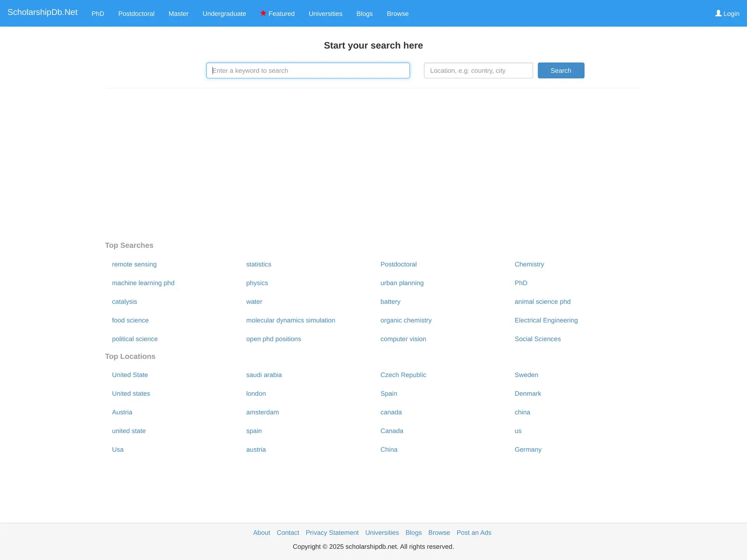
Task: Click the red star Featured icon
Action: pyautogui.click(x=263, y=13)
